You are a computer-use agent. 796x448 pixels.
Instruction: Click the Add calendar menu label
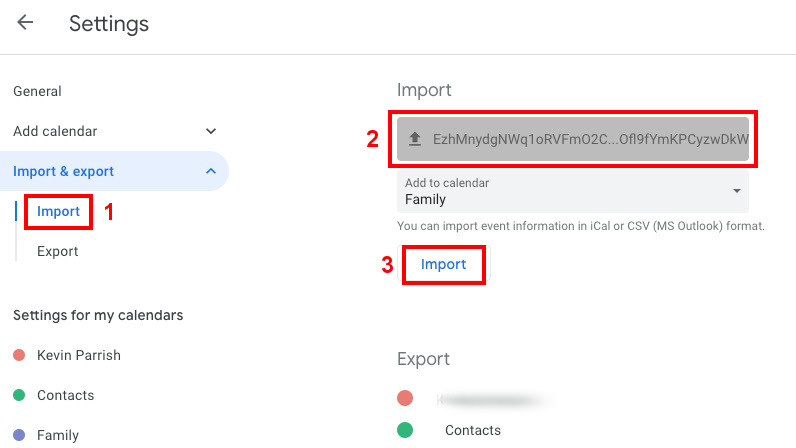click(55, 131)
